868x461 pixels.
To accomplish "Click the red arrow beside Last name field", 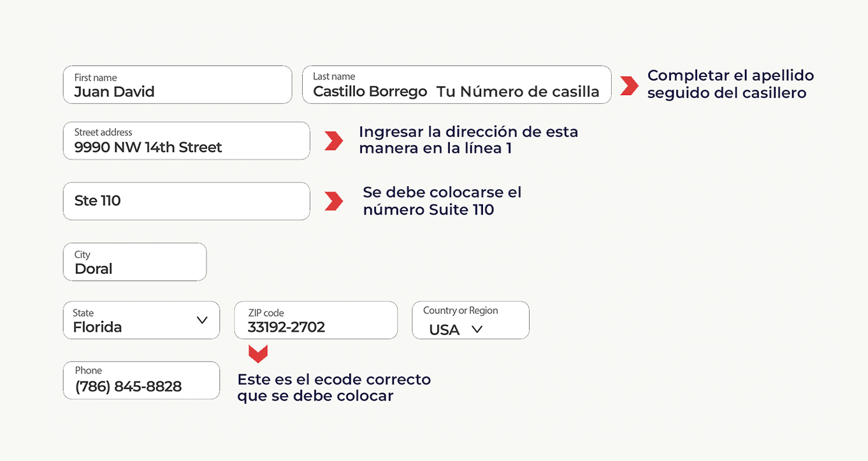I will click(x=630, y=85).
